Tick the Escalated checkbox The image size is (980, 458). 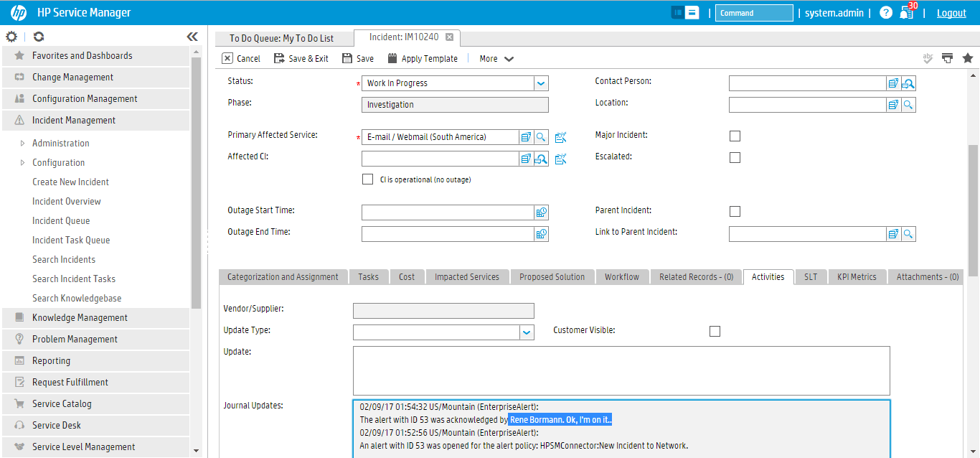735,158
